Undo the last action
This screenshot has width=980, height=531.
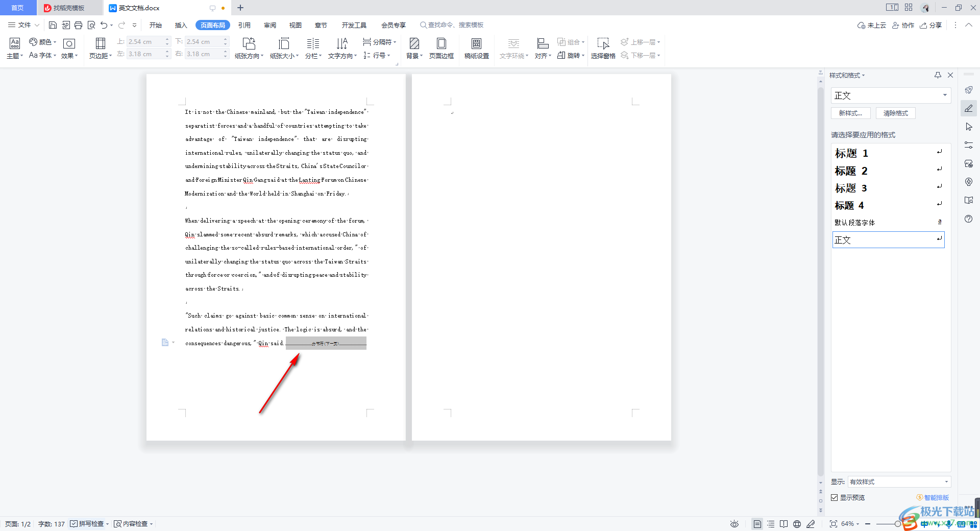(104, 25)
